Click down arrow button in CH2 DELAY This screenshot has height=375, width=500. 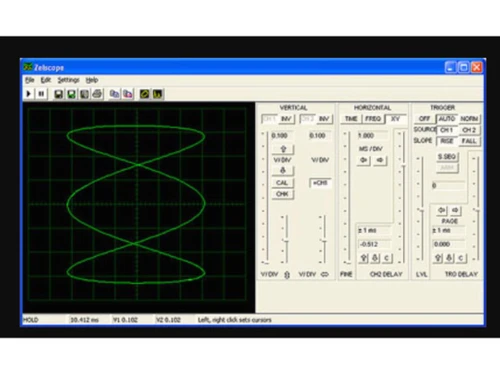click(x=375, y=258)
